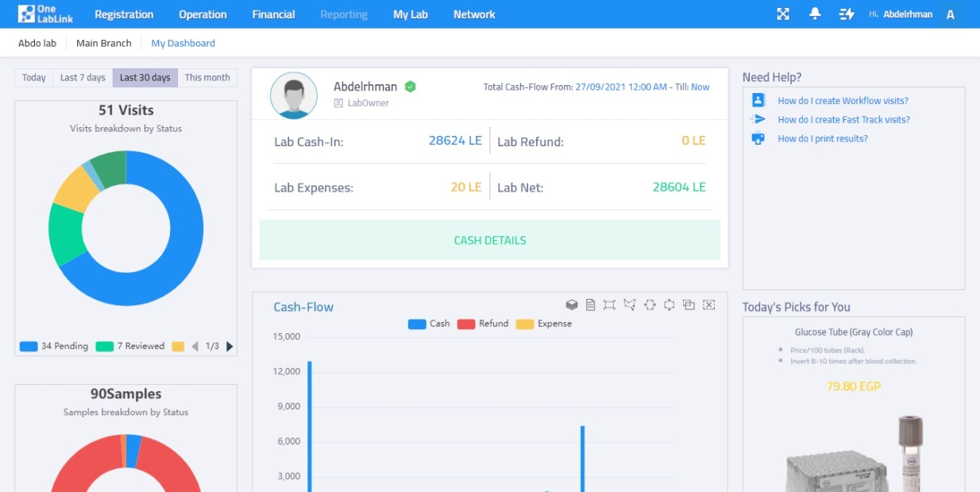Open 'How do I create Fast Track visits?' link

pos(843,120)
